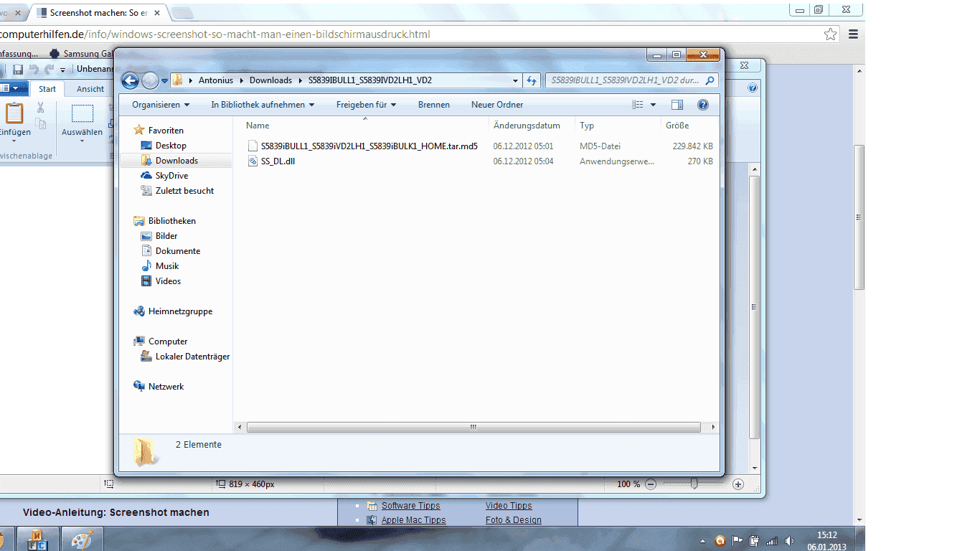Click the tar.md5 file icon

tap(253, 146)
